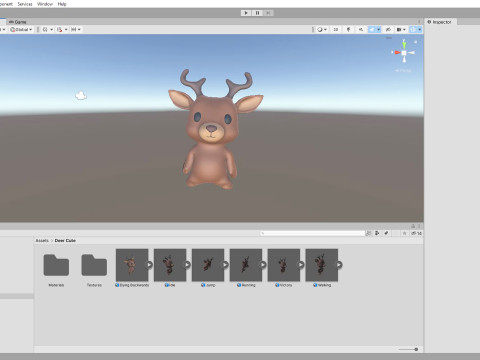Toggle the scene gizmo rotation lock
Screen dimensions: 480x360
tap(415, 42)
